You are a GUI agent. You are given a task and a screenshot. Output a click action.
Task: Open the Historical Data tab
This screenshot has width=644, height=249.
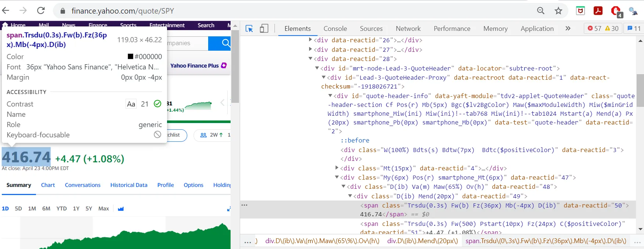pyautogui.click(x=129, y=185)
